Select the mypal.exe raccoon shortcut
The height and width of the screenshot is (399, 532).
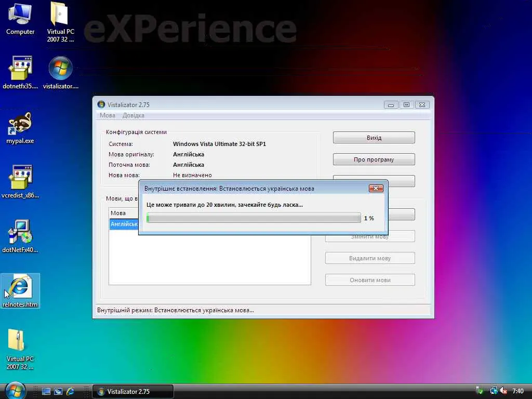(x=20, y=128)
